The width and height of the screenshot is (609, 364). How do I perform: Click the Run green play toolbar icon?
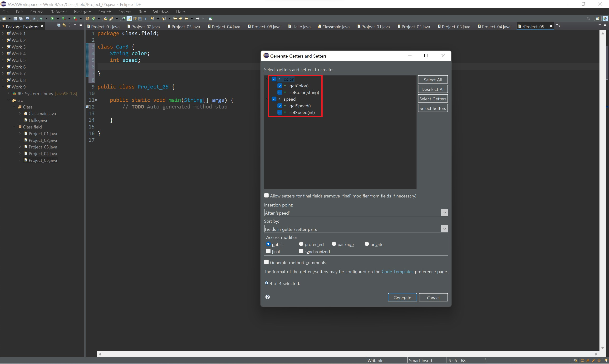tap(52, 19)
